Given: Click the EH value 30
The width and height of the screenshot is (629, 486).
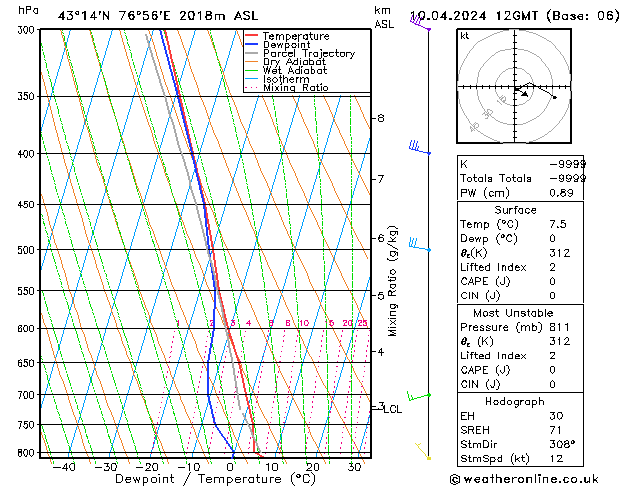Looking at the screenshot, I should coord(556,416).
